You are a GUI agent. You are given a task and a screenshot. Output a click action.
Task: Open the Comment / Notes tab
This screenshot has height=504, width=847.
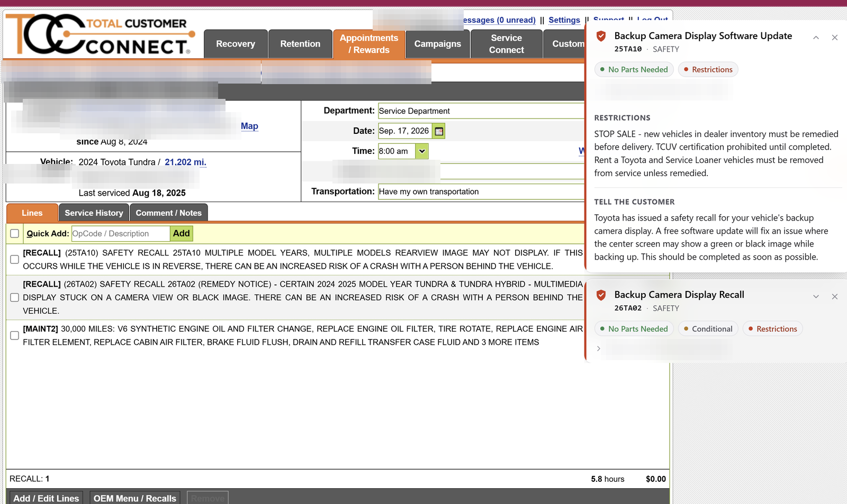coord(169,213)
